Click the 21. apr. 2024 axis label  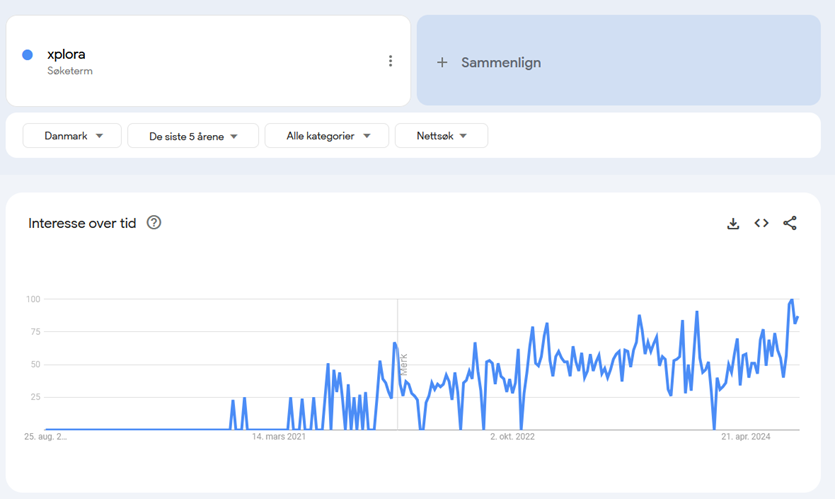[x=746, y=437]
